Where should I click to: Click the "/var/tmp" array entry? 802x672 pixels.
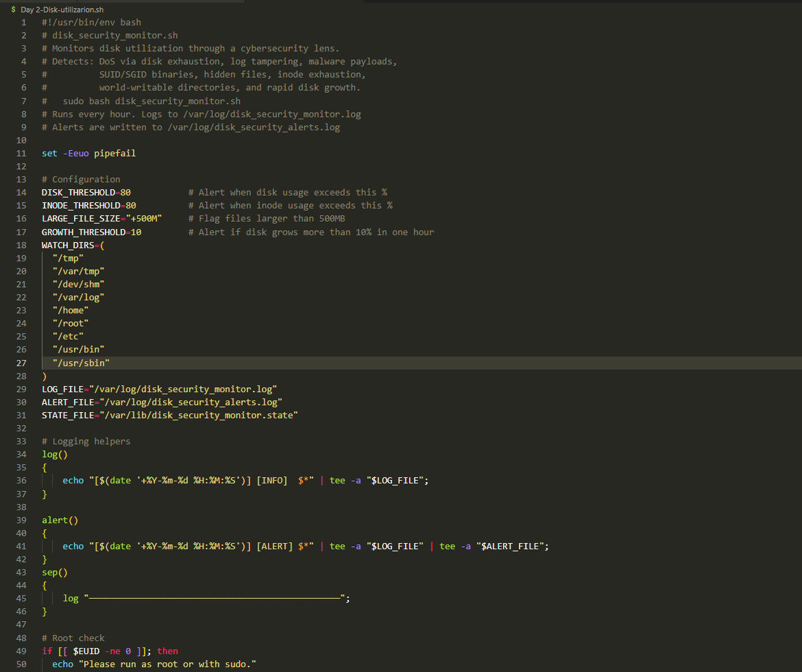78,272
